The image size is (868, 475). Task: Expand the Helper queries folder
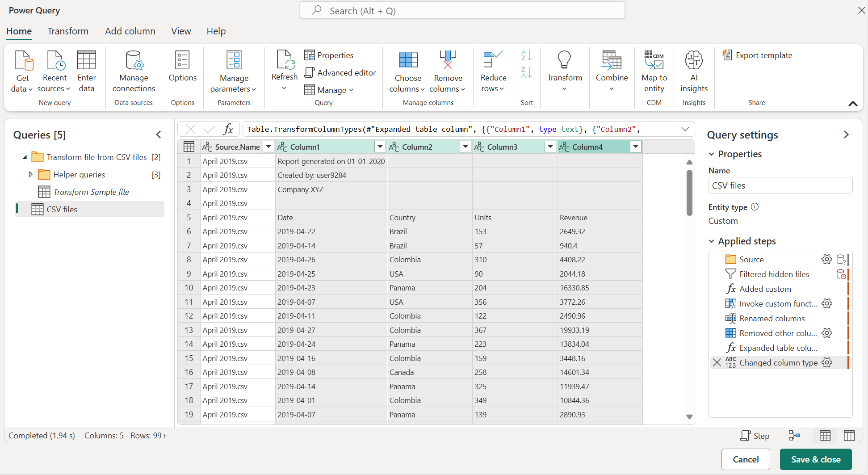pos(30,174)
